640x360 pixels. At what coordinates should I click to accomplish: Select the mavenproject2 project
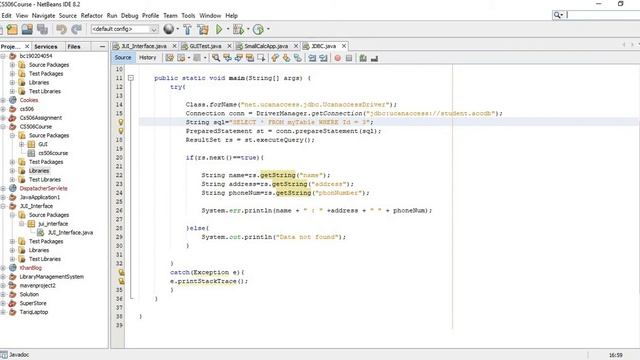coord(38,286)
